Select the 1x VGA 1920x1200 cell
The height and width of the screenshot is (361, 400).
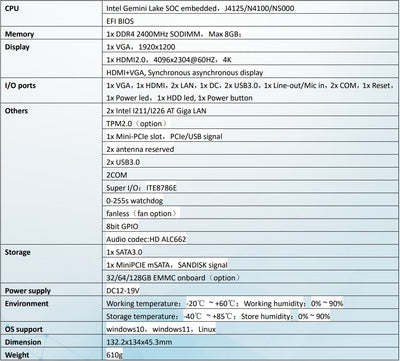click(250, 47)
